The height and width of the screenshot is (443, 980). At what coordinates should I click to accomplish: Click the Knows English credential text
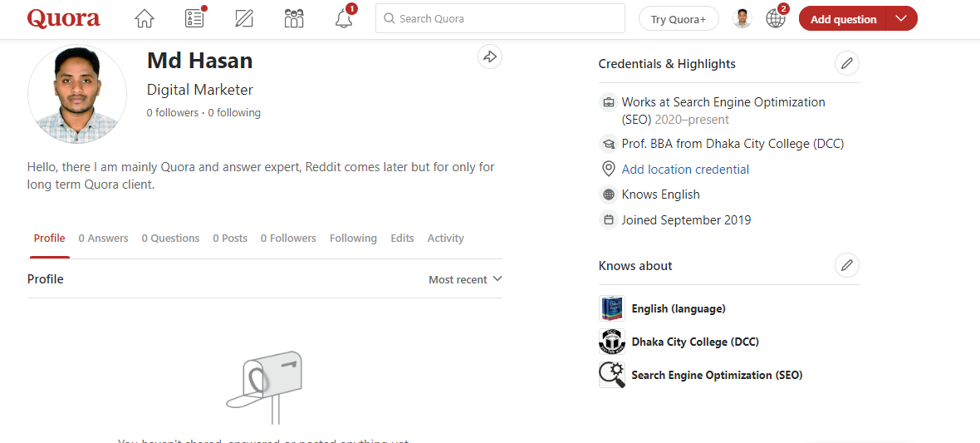point(660,194)
